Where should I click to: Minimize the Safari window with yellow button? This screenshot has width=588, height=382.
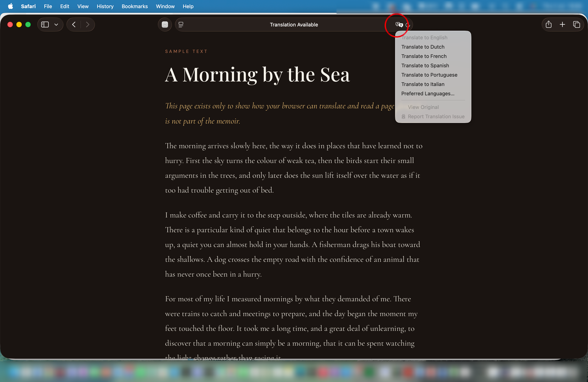tap(19, 25)
